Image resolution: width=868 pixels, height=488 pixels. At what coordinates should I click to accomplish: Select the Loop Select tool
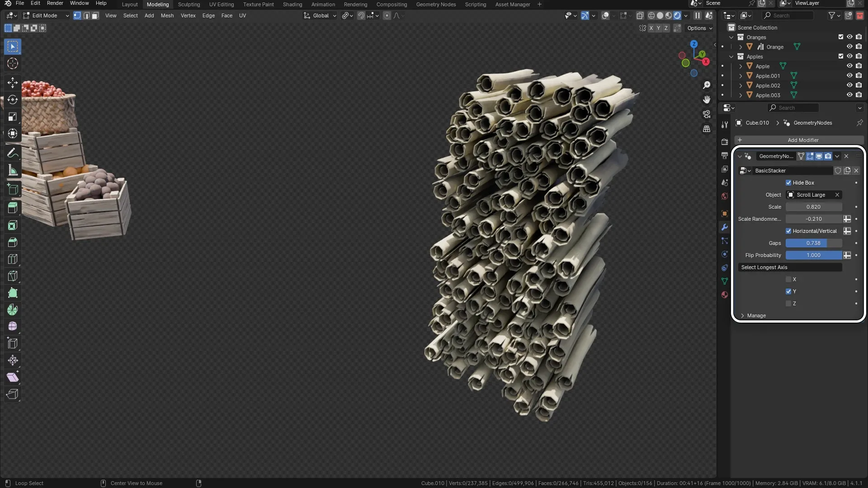pyautogui.click(x=29, y=483)
